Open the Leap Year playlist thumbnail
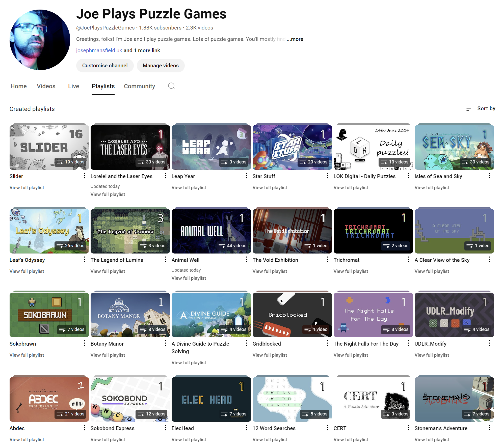 pyautogui.click(x=211, y=147)
